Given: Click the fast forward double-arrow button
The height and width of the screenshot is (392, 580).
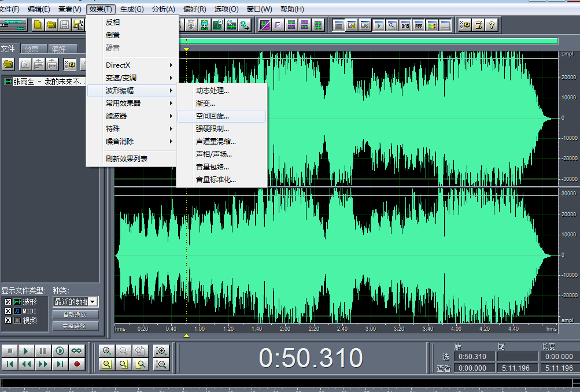Looking at the screenshot, I should [43, 364].
